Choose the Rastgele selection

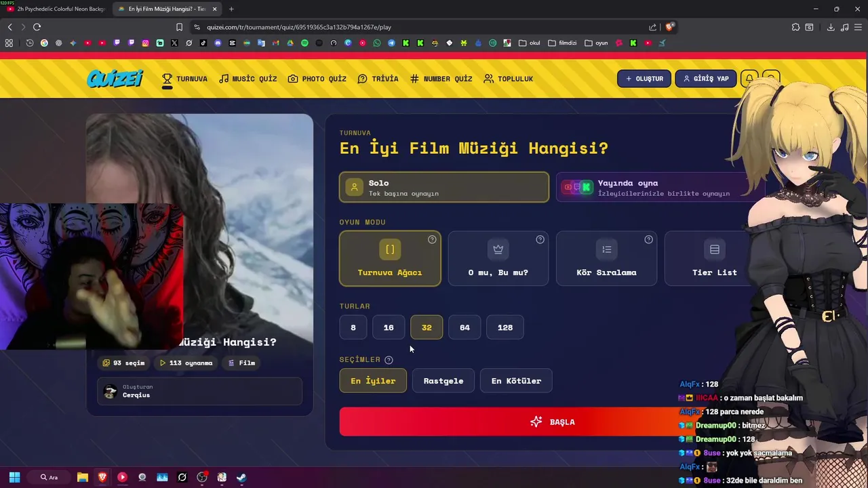click(x=443, y=381)
